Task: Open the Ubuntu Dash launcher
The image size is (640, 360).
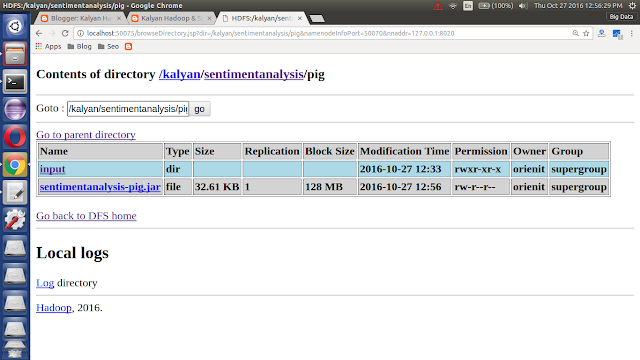Action: (15, 26)
